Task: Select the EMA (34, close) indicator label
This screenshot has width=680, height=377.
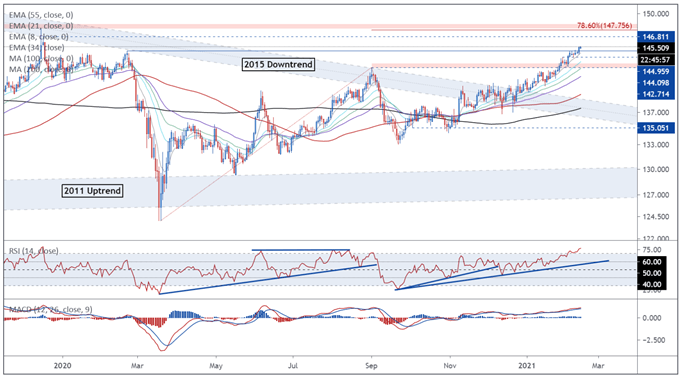Action: [36, 48]
